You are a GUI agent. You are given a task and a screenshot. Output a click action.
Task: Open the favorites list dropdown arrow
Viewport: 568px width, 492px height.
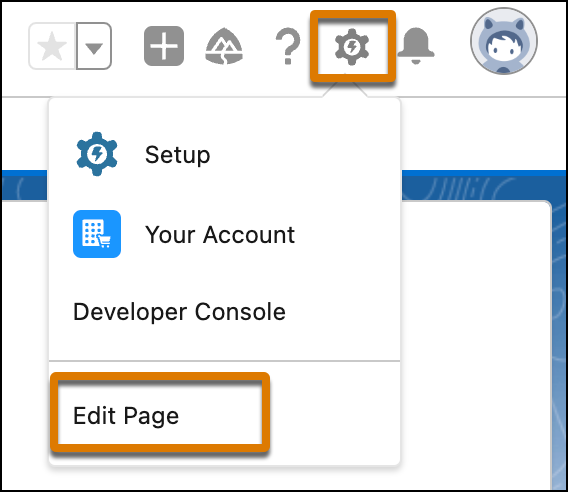click(94, 46)
